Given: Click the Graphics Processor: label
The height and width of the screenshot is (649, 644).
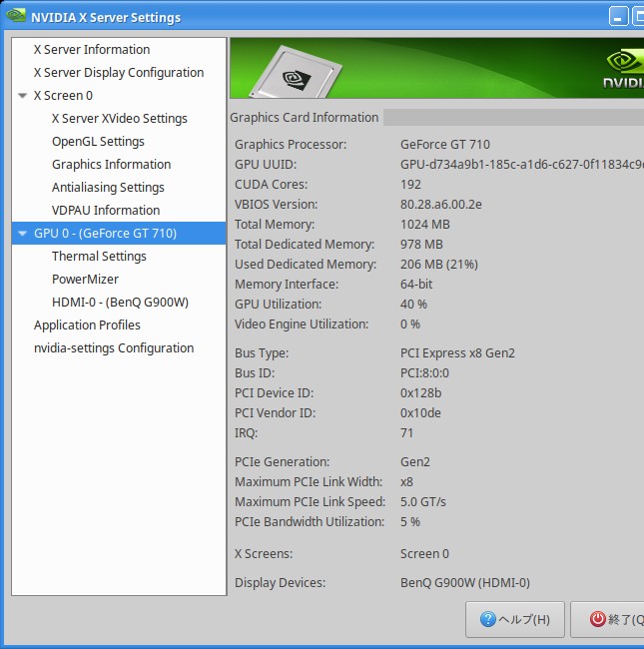Looking at the screenshot, I should [x=291, y=145].
